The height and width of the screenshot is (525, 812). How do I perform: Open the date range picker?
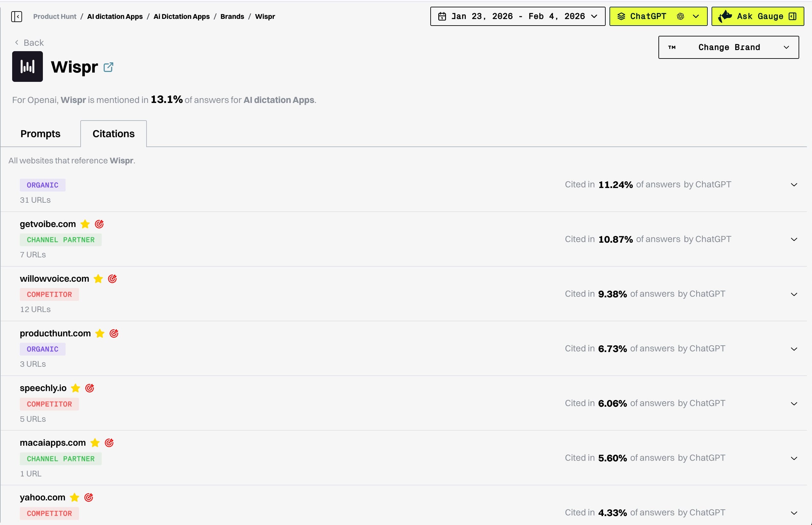[517, 16]
